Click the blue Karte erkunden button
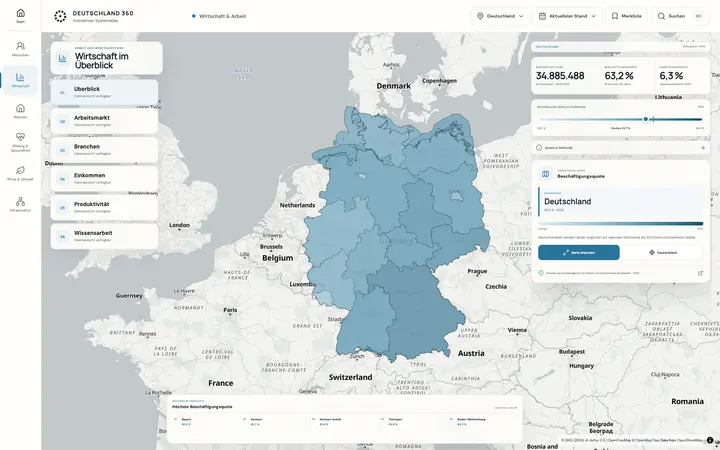Image resolution: width=720 pixels, height=450 pixels. [579, 253]
